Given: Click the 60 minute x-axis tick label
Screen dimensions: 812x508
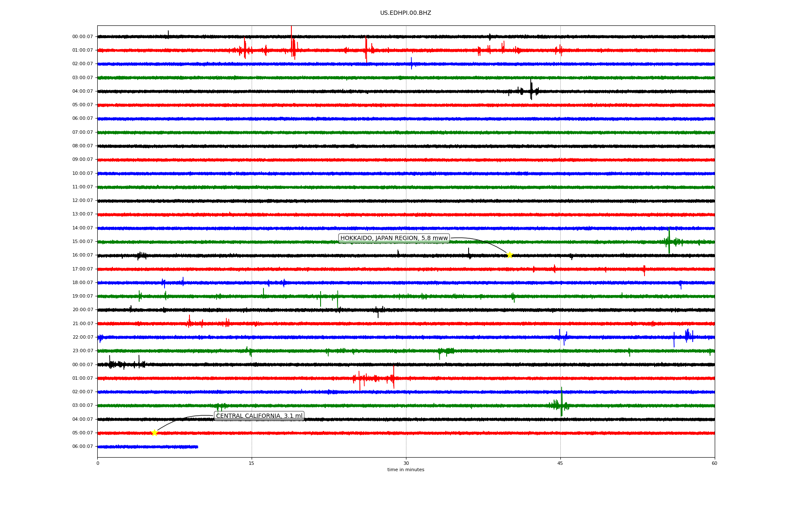Looking at the screenshot, I should click(714, 463).
